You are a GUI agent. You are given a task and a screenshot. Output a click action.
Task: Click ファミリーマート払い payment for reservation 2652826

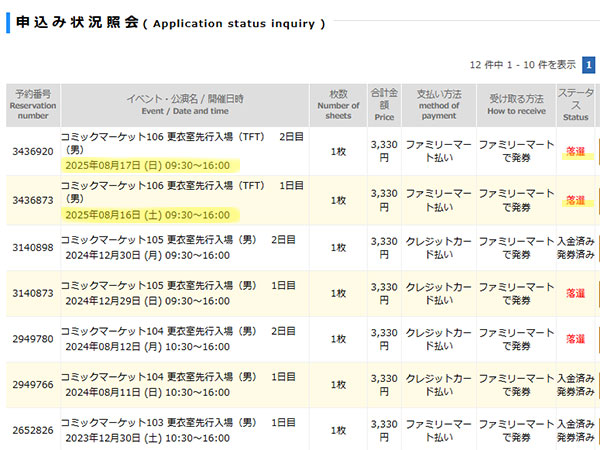click(x=439, y=430)
